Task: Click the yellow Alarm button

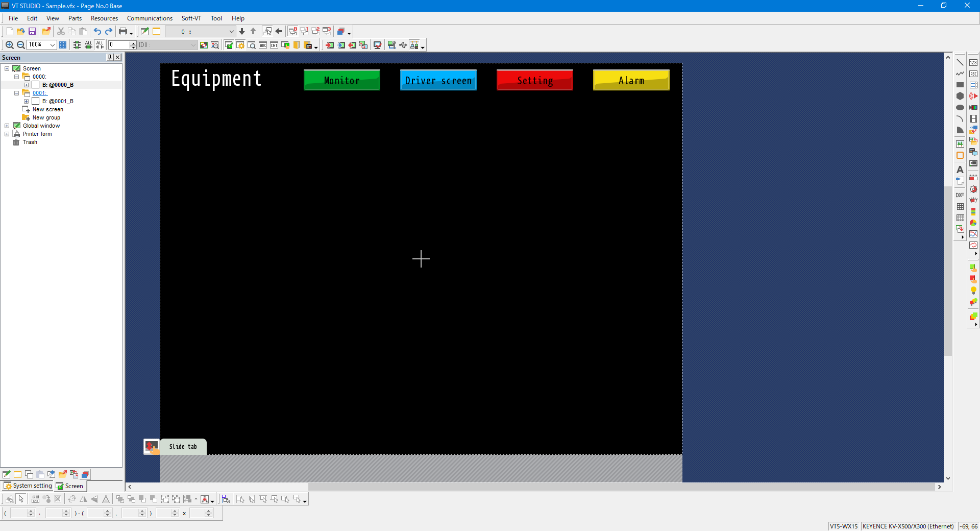Action: [631, 80]
